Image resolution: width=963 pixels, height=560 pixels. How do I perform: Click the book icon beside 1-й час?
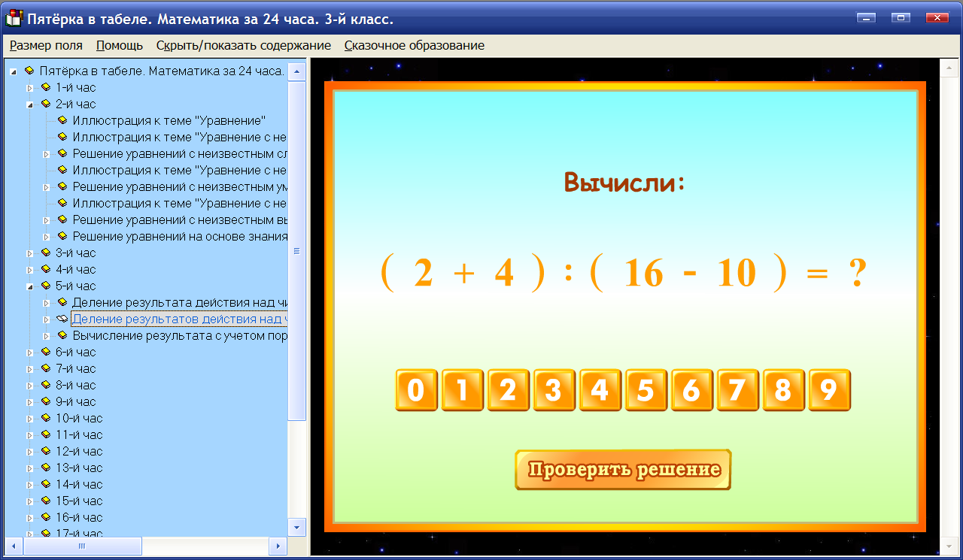(x=46, y=87)
